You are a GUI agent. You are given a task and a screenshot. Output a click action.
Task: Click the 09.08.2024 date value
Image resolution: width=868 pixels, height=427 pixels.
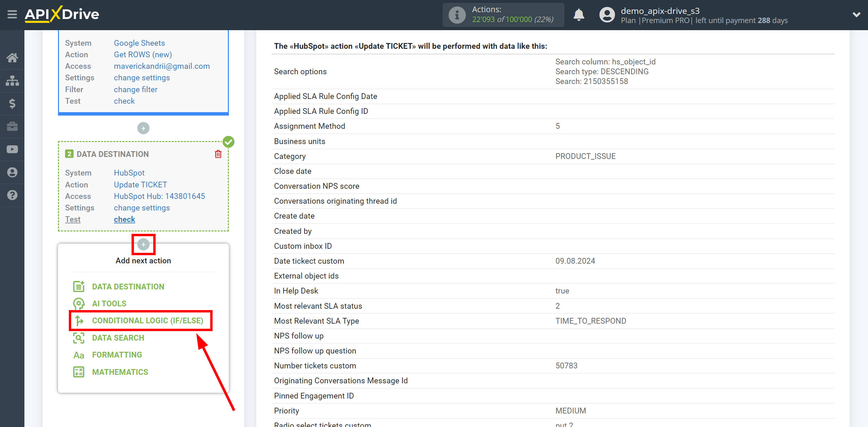575,261
